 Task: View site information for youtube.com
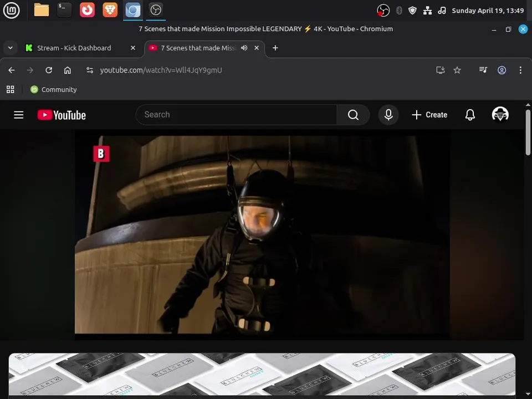tap(90, 70)
